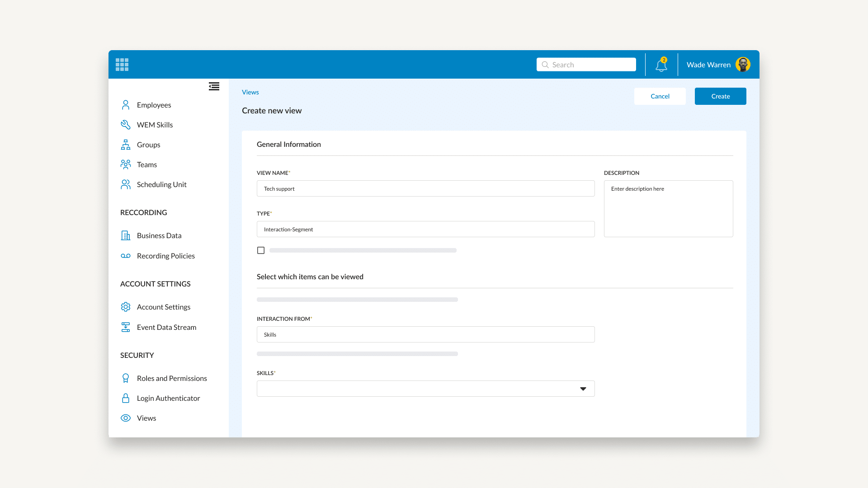Collapse the sidebar menu icon
The width and height of the screenshot is (868, 488).
214,86
